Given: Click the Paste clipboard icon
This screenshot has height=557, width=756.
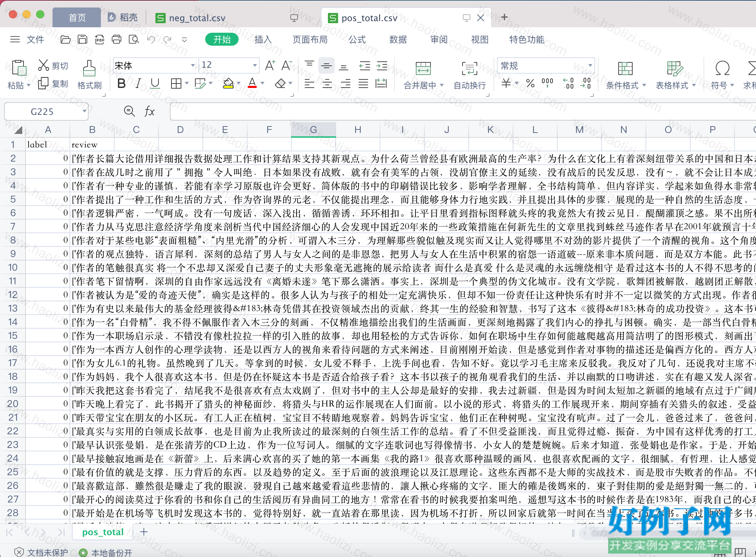Looking at the screenshot, I should pos(19,67).
